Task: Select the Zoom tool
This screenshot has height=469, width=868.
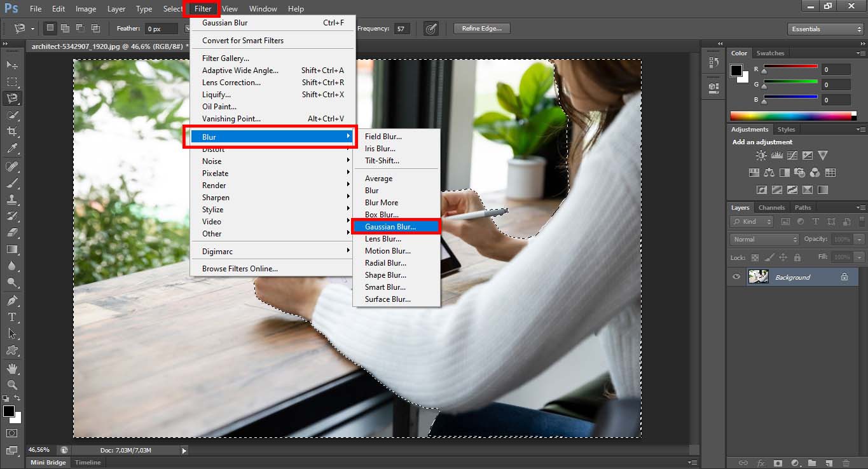Action: click(x=11, y=385)
